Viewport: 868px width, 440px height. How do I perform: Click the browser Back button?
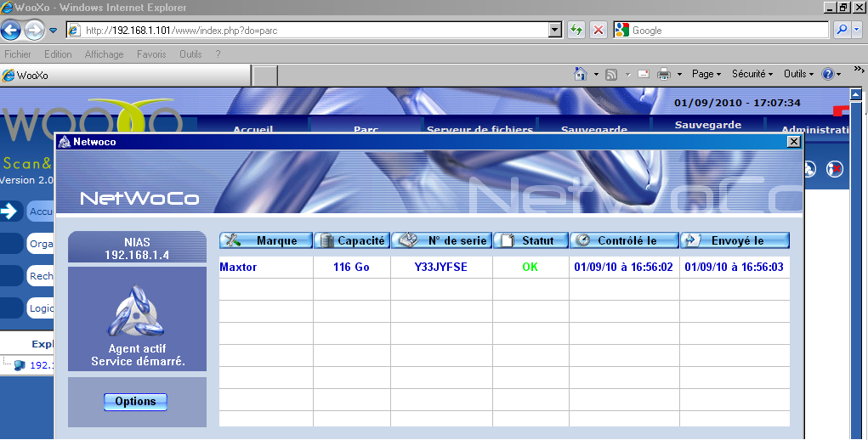(x=11, y=30)
